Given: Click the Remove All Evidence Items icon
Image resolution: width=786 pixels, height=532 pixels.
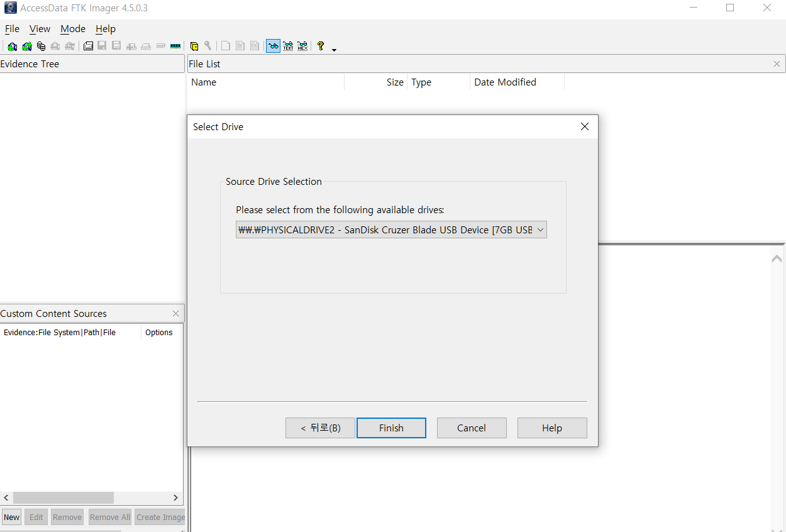Looking at the screenshot, I should (x=70, y=46).
